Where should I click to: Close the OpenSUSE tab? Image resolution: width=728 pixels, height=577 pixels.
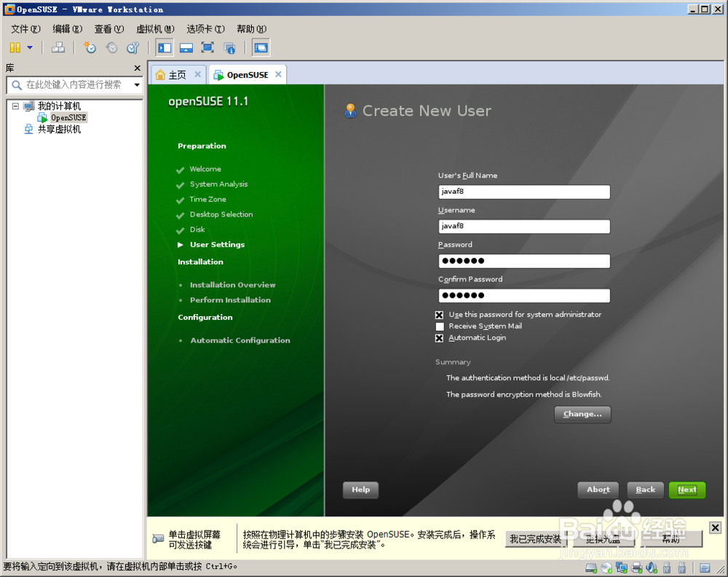pos(278,74)
